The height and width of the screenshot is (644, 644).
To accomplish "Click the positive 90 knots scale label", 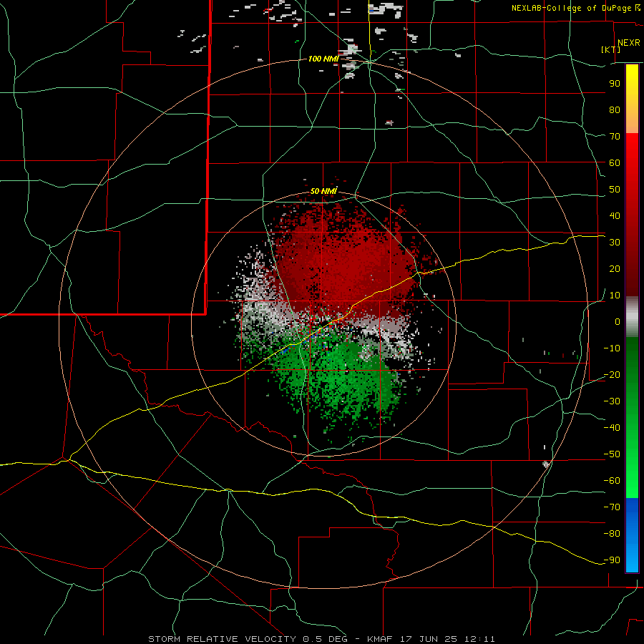I will pos(615,84).
